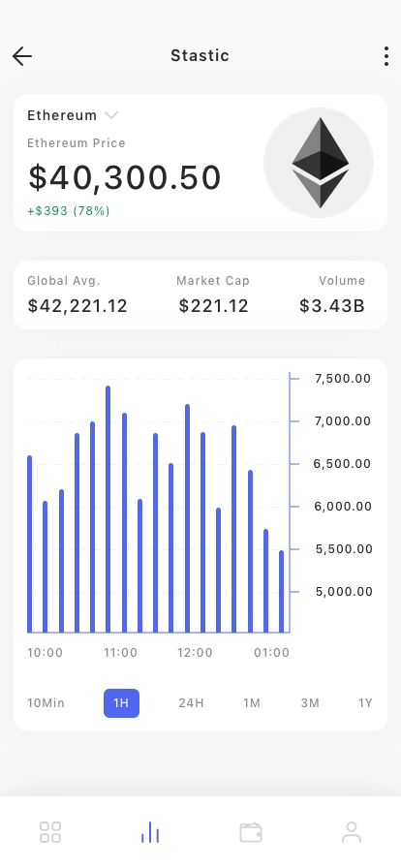Viewport: 401px width, 868px height.
Task: Select the last, rightmost chart bar
Action: pos(281,591)
